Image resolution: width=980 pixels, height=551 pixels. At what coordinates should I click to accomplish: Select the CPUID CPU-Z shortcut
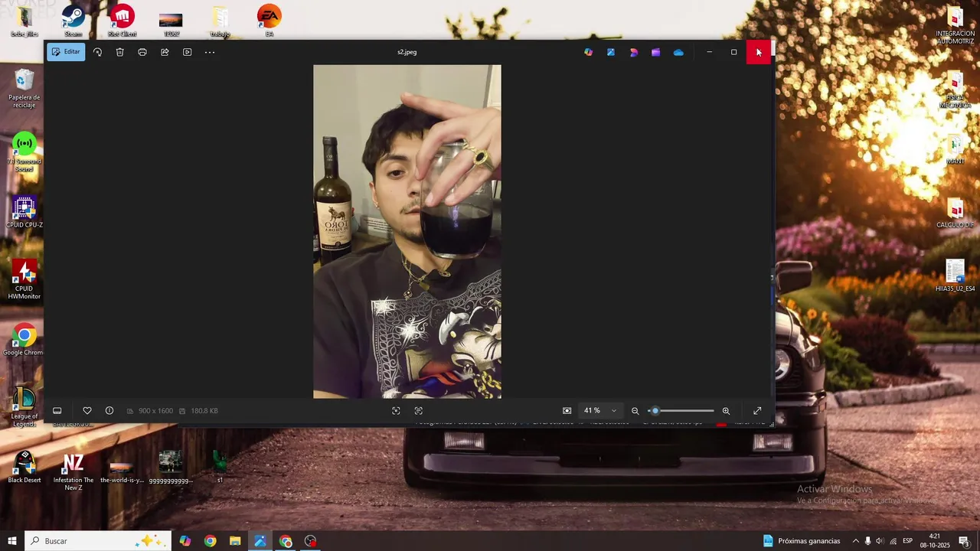click(x=24, y=212)
